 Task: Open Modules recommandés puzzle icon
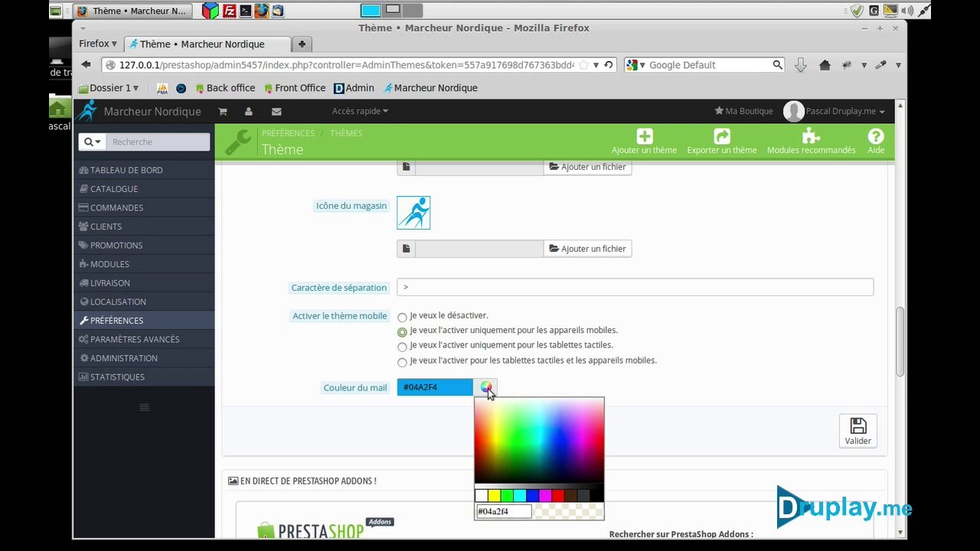click(x=811, y=136)
